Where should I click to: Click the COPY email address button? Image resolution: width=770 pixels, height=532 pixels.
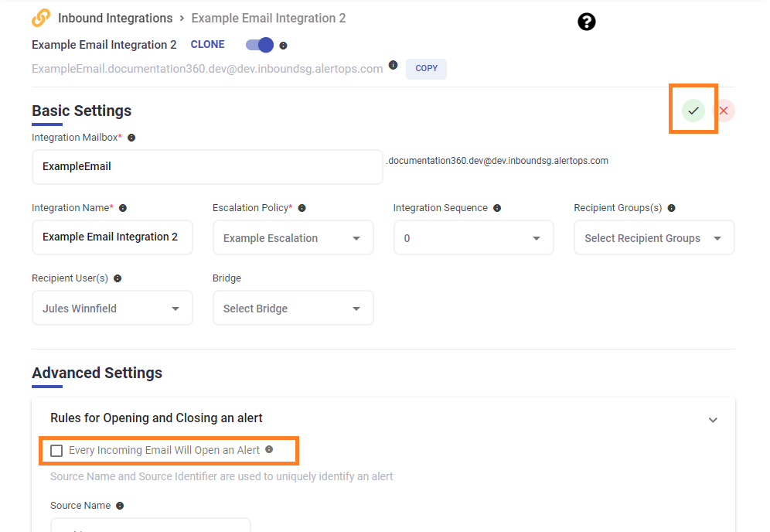[426, 69]
